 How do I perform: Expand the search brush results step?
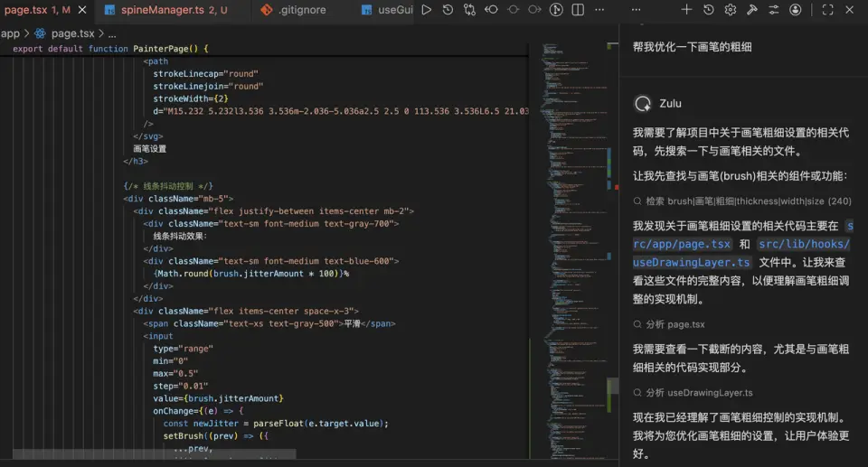click(x=741, y=201)
